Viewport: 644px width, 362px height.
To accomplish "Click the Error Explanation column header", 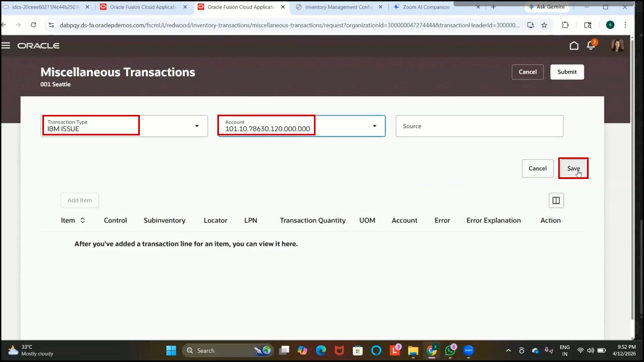I will click(493, 220).
